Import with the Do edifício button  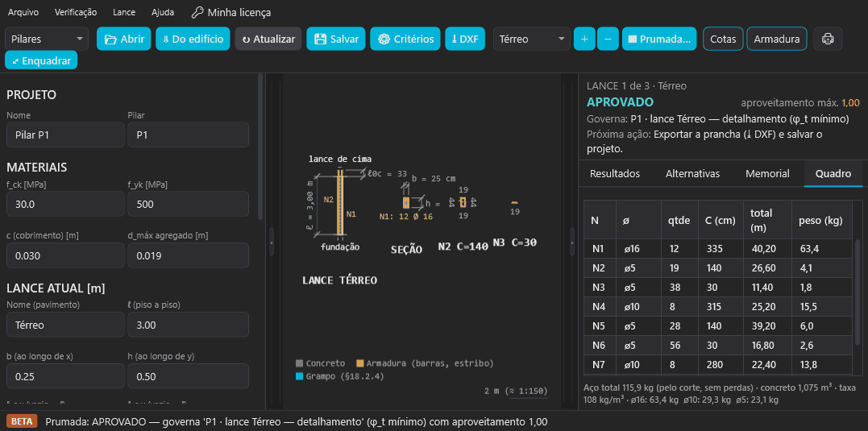(193, 39)
